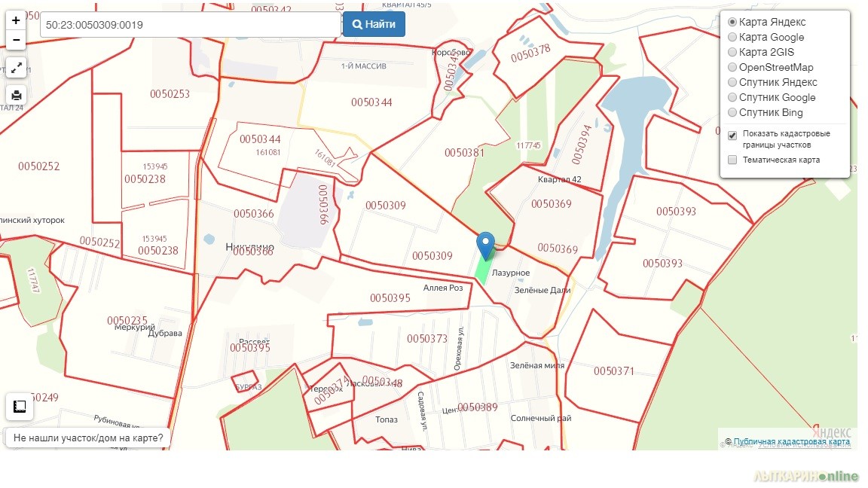Image resolution: width=868 pixels, height=488 pixels.
Task: Zoom in with the plus button
Action: (x=16, y=20)
